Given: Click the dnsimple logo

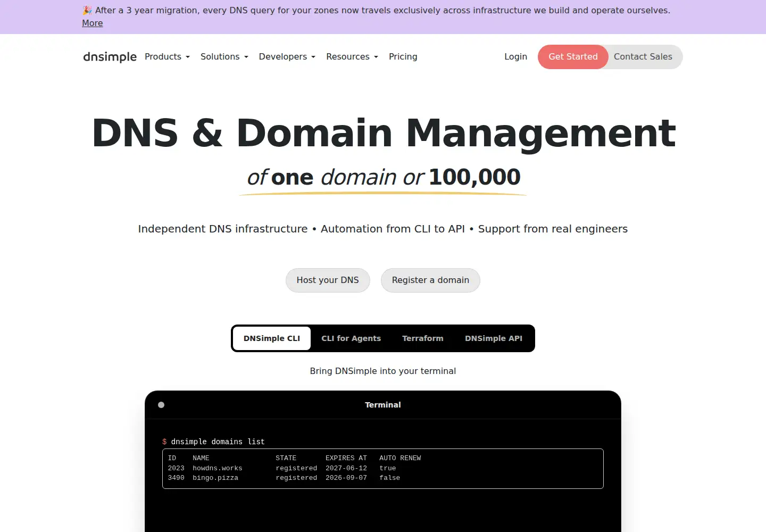Looking at the screenshot, I should (x=110, y=57).
